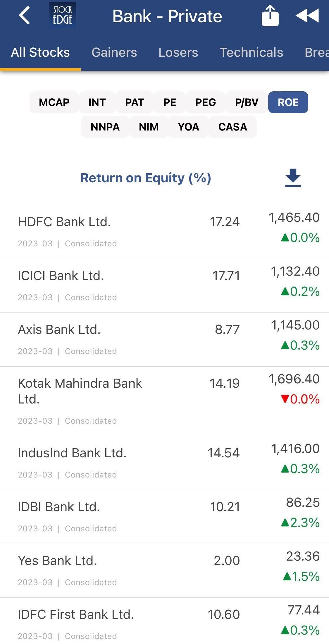329x644 pixels.
Task: Enable the NNPA metric chip
Action: 105,127
